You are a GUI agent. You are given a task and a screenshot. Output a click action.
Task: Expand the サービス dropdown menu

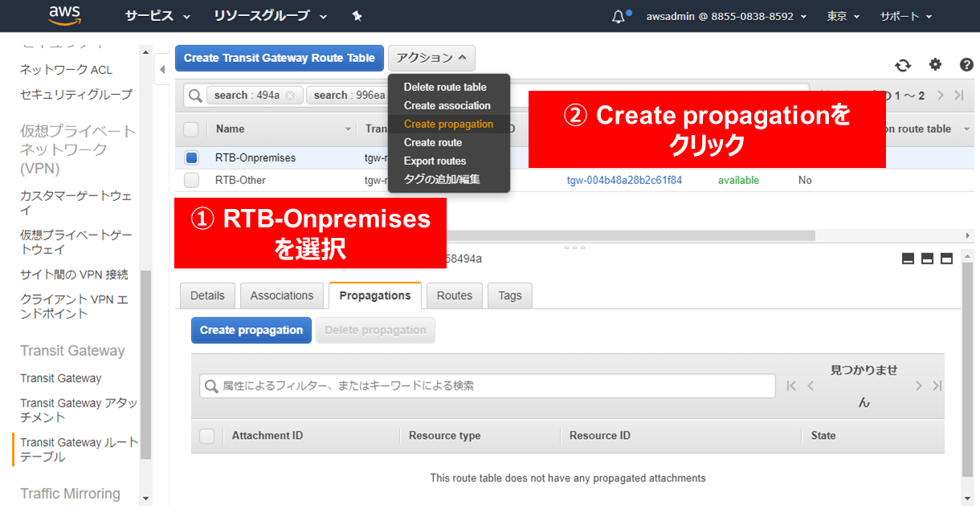(x=157, y=16)
